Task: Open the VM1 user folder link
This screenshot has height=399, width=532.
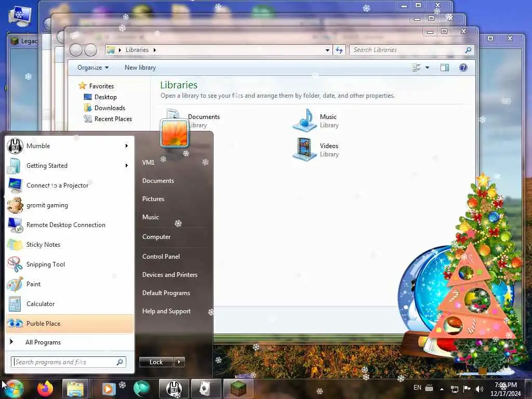Action: click(x=148, y=163)
